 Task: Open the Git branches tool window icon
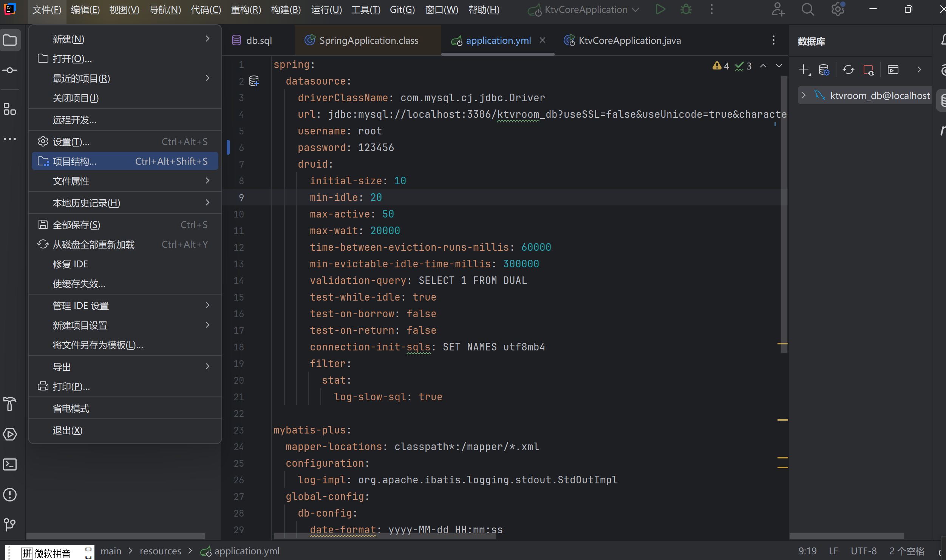[10, 524]
